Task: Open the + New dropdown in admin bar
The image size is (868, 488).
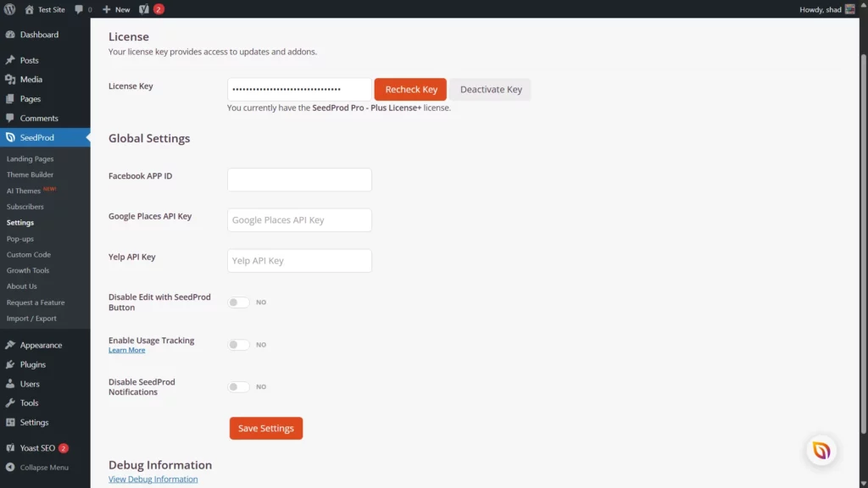Action: coord(116,9)
